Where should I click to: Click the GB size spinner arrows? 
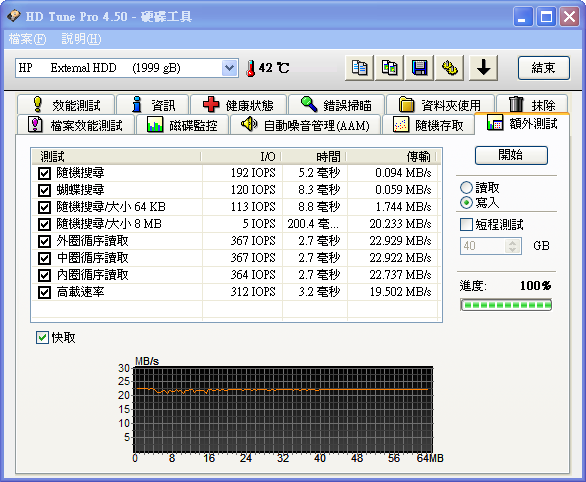[512, 246]
